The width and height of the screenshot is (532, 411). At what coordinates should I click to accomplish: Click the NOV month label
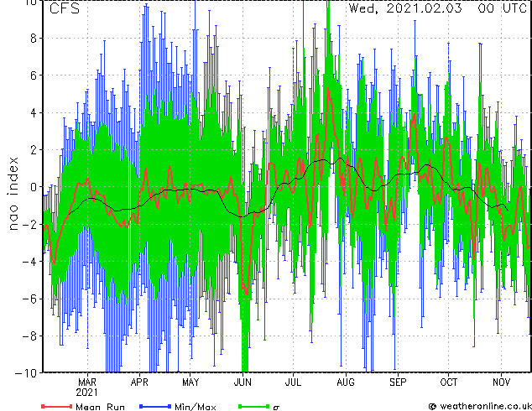click(501, 382)
